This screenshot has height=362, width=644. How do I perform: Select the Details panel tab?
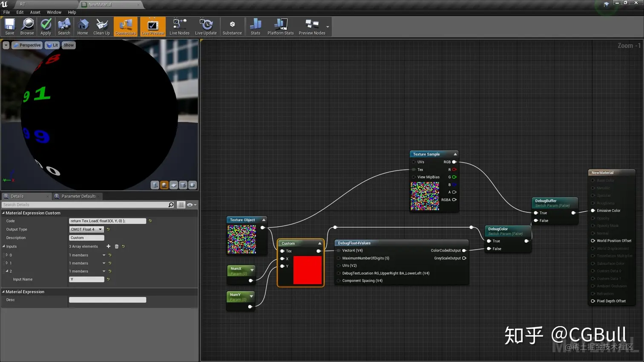click(x=26, y=196)
